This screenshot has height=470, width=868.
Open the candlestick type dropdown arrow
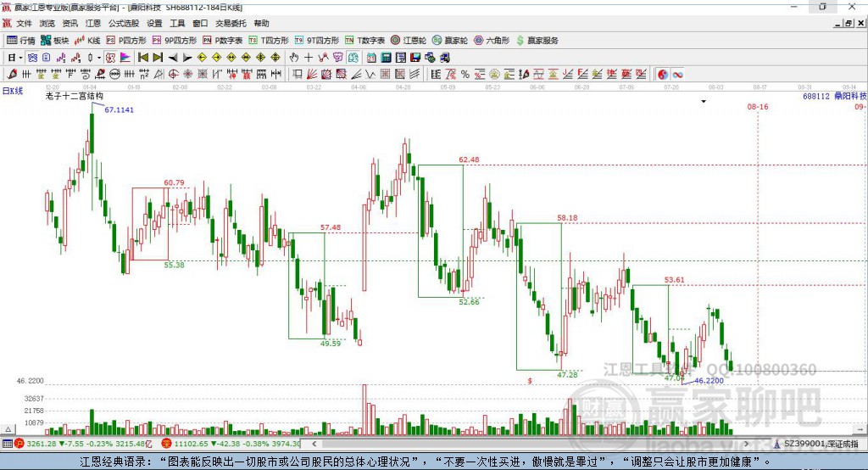[99, 58]
